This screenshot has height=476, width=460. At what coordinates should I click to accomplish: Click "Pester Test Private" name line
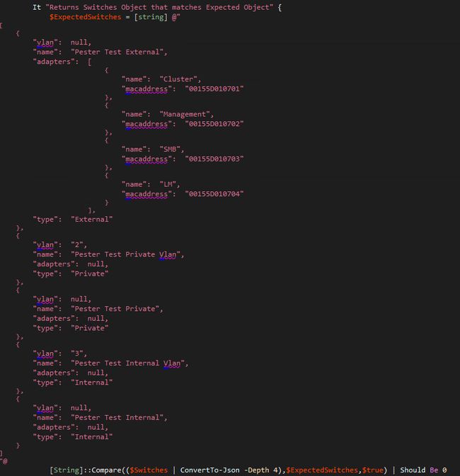point(98,309)
